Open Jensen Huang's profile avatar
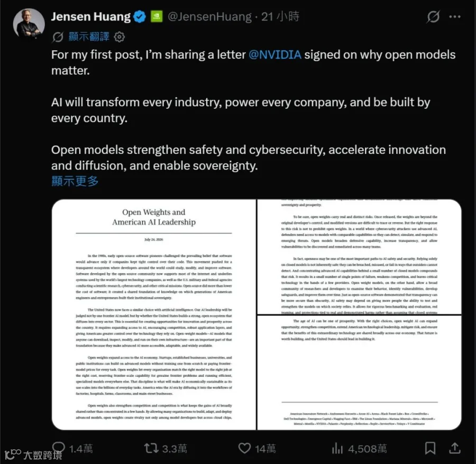The width and height of the screenshot is (476, 464). [x=29, y=24]
